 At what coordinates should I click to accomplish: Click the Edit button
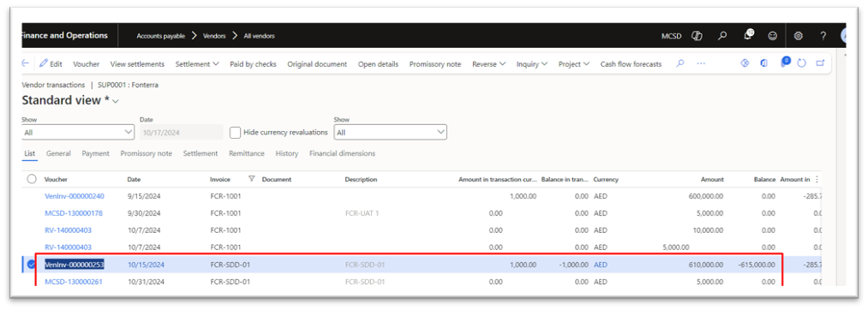[51, 64]
